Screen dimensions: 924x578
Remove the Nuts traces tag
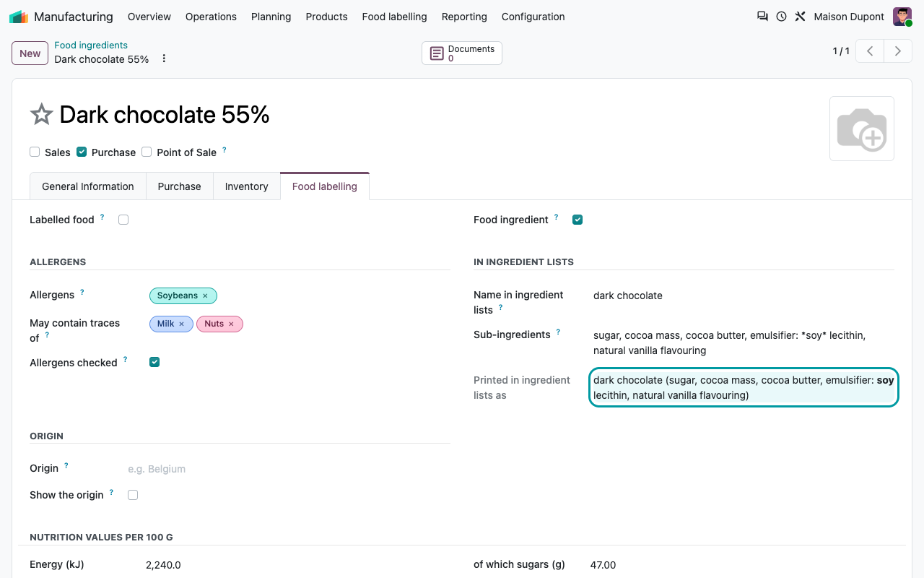click(x=231, y=324)
